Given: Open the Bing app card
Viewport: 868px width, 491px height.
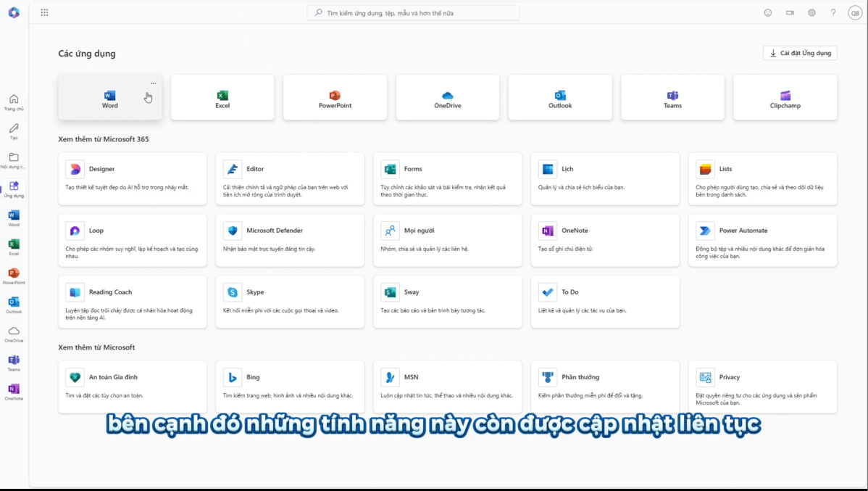Looking at the screenshot, I should pyautogui.click(x=290, y=387).
